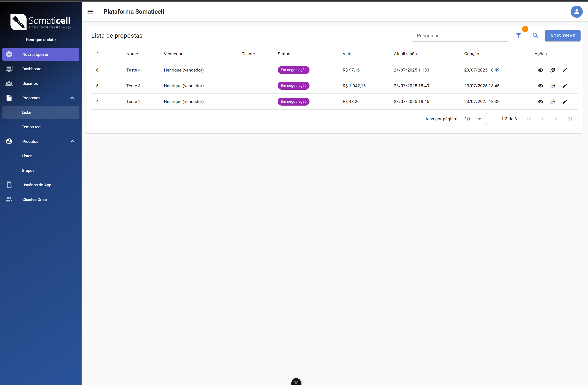View proposal Teste 2 with eye icon
Image resolution: width=588 pixels, height=385 pixels.
[540, 102]
